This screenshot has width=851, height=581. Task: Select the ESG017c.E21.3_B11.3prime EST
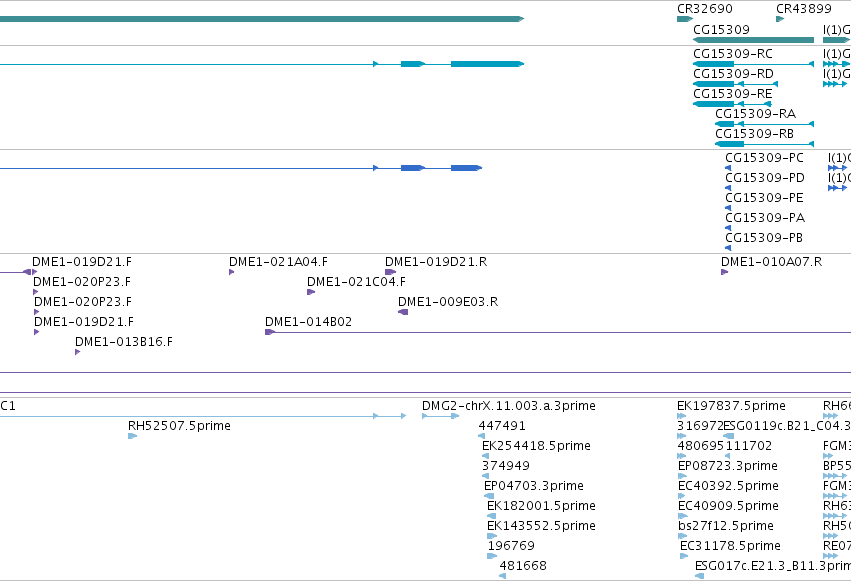pos(773,566)
